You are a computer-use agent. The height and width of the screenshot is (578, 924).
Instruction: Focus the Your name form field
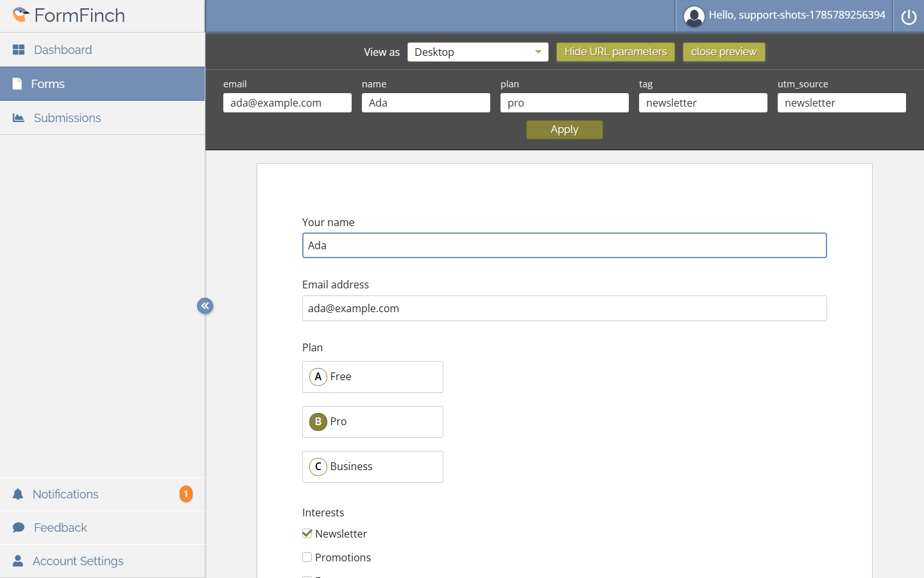tap(565, 245)
